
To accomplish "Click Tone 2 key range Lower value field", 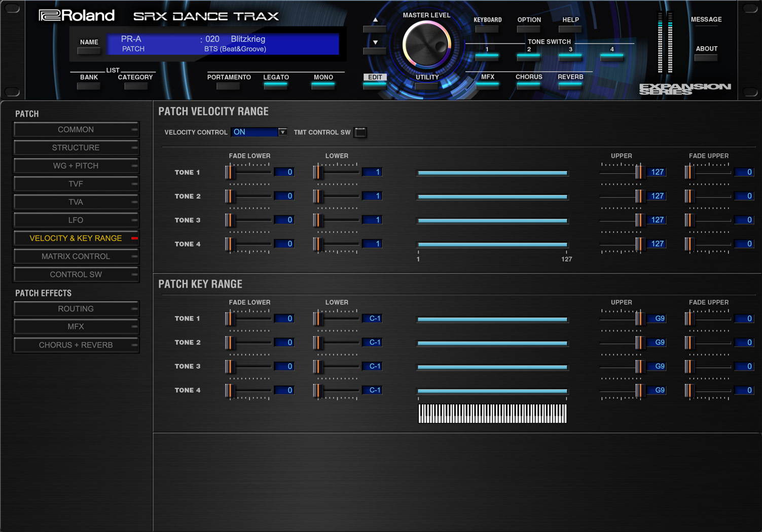I will 372,343.
